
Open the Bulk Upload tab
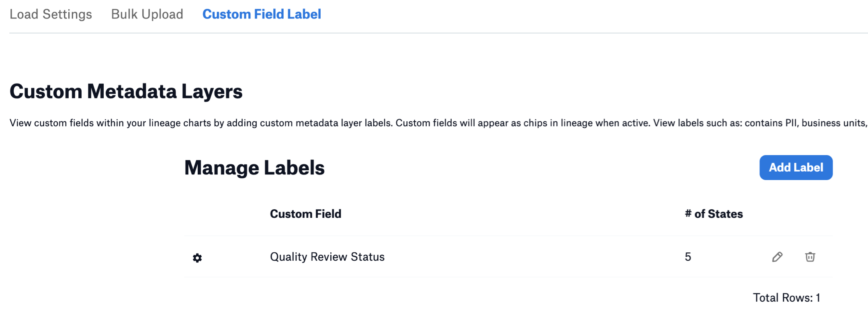coord(147,14)
